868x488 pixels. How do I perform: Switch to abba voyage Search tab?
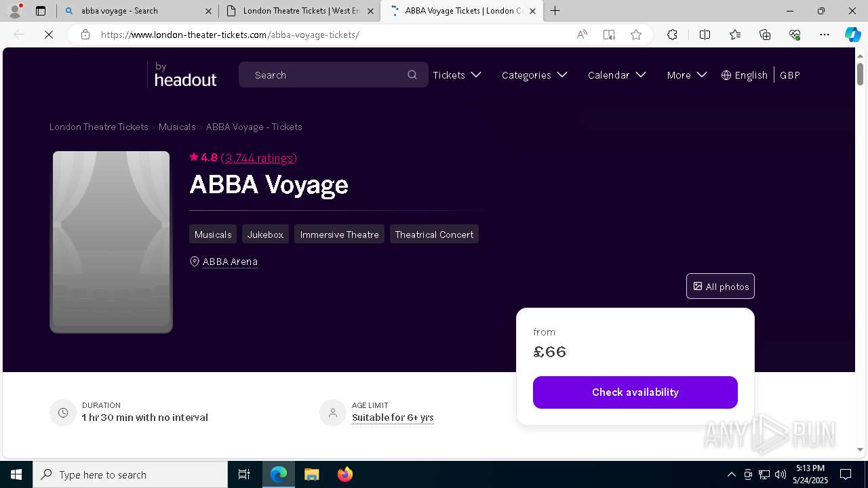point(137,11)
